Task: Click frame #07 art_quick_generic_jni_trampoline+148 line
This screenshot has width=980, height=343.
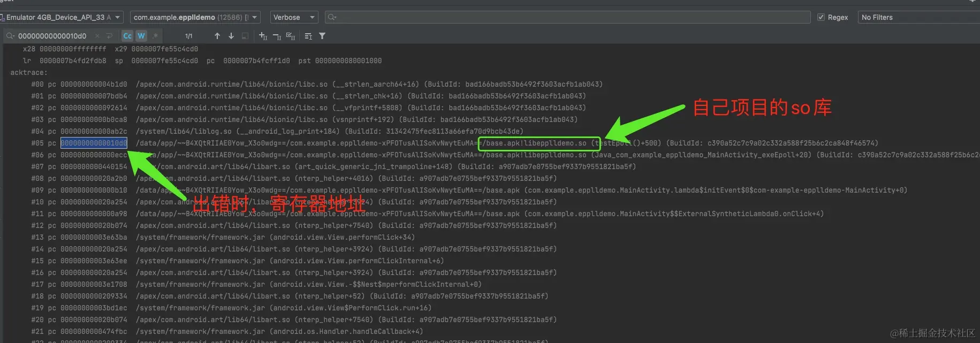Action: (333, 166)
